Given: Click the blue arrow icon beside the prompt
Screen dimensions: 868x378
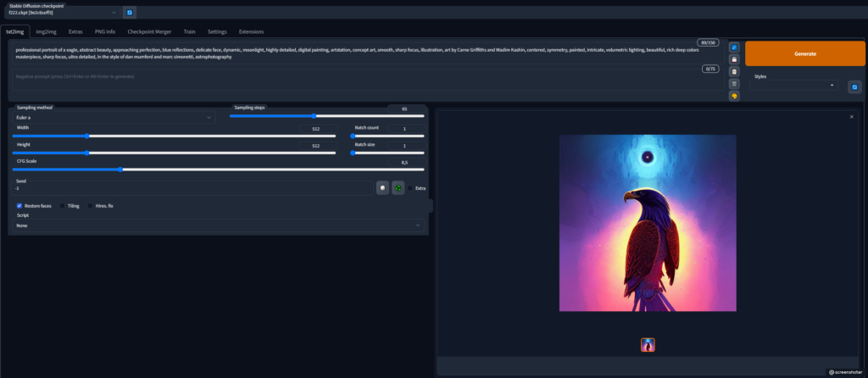Looking at the screenshot, I should (x=734, y=47).
